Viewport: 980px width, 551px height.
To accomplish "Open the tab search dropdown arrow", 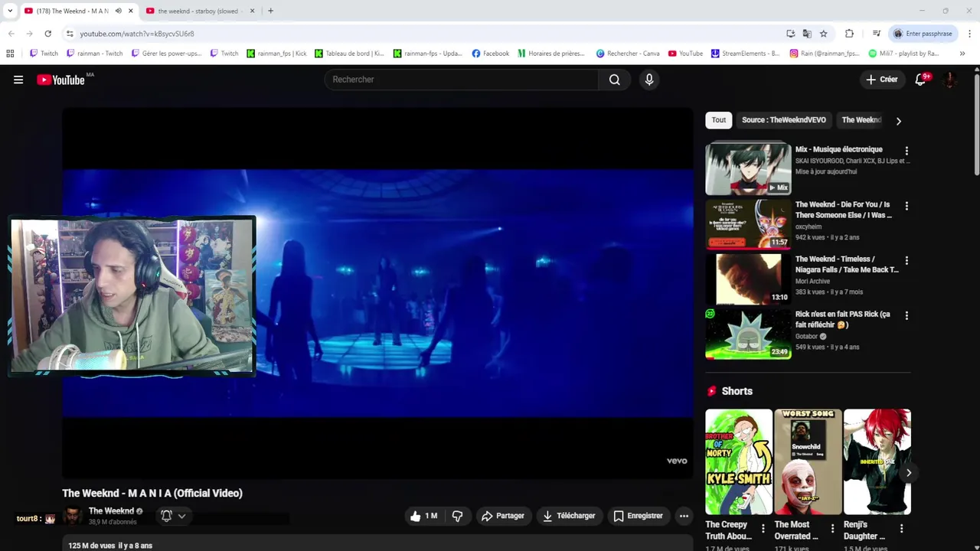I will [10, 11].
